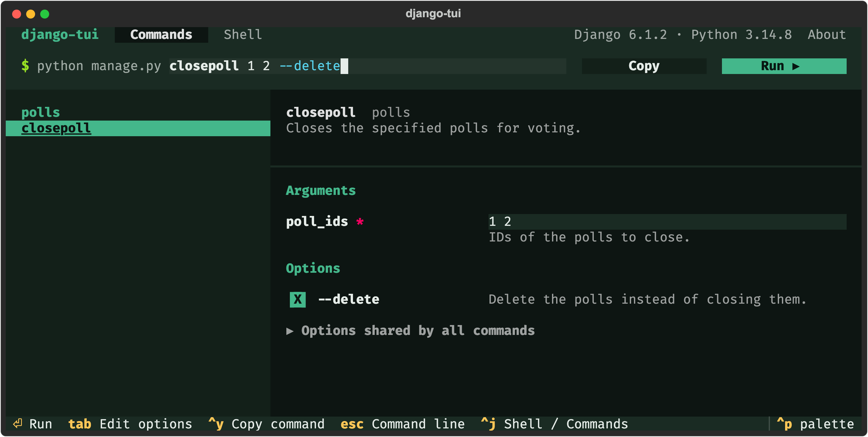Open the About page
Viewport: 868px width, 437px height.
tap(827, 35)
